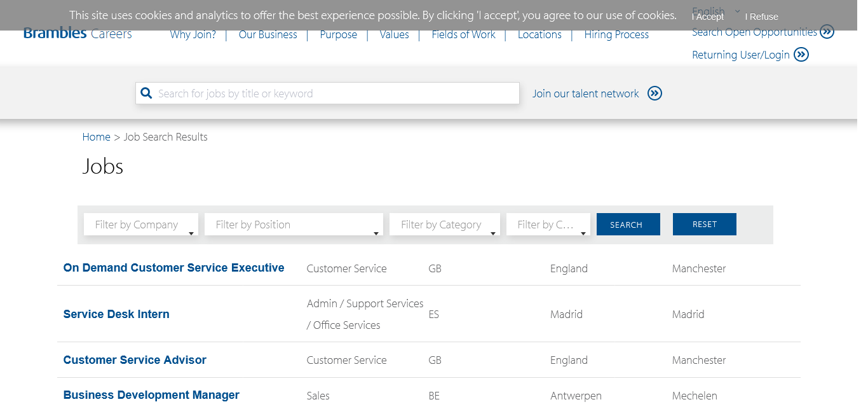Open the Why Join? menu item

pos(193,35)
